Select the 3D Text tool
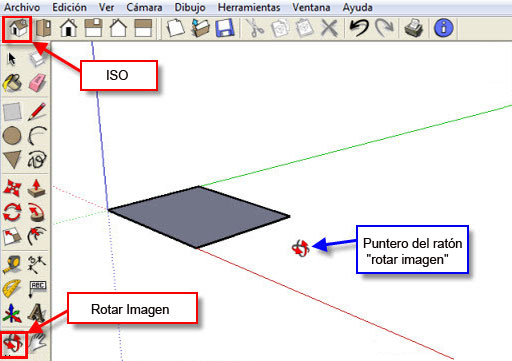 pyautogui.click(x=37, y=313)
